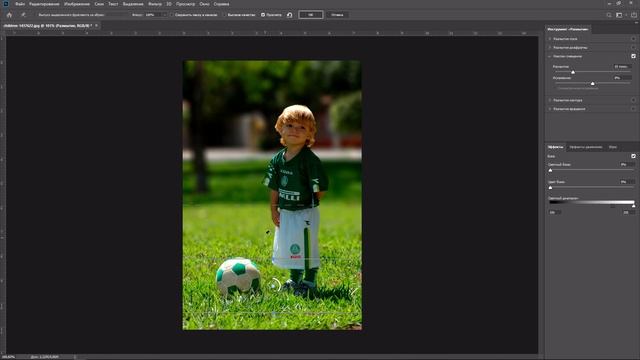Viewport: 640px width, 360px height.
Task: Click right light range value field
Action: tap(629, 212)
